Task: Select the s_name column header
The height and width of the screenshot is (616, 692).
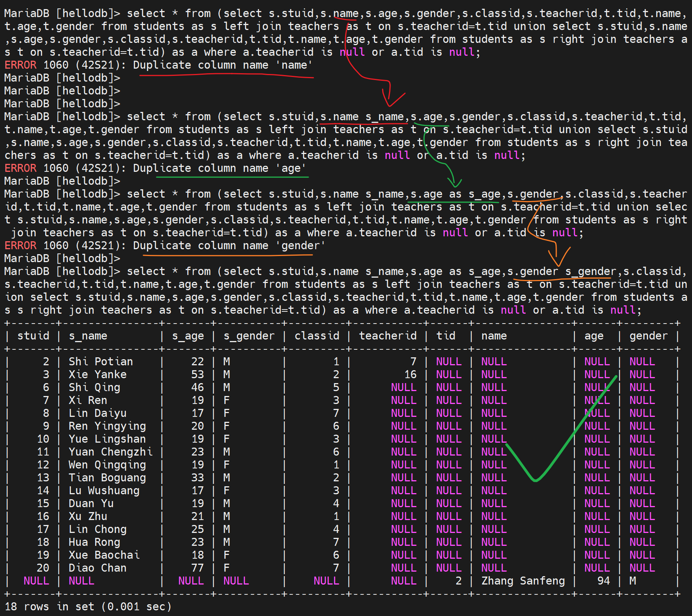Action: [x=88, y=336]
